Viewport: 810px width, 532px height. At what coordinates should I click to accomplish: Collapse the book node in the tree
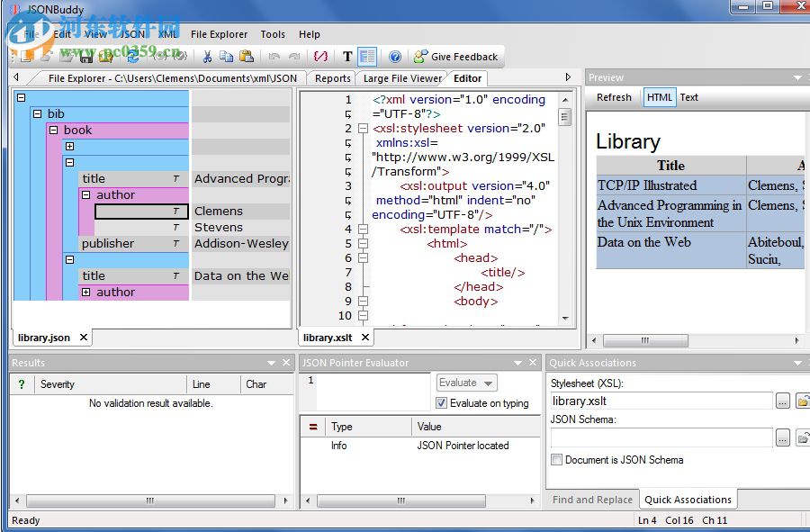coord(55,130)
